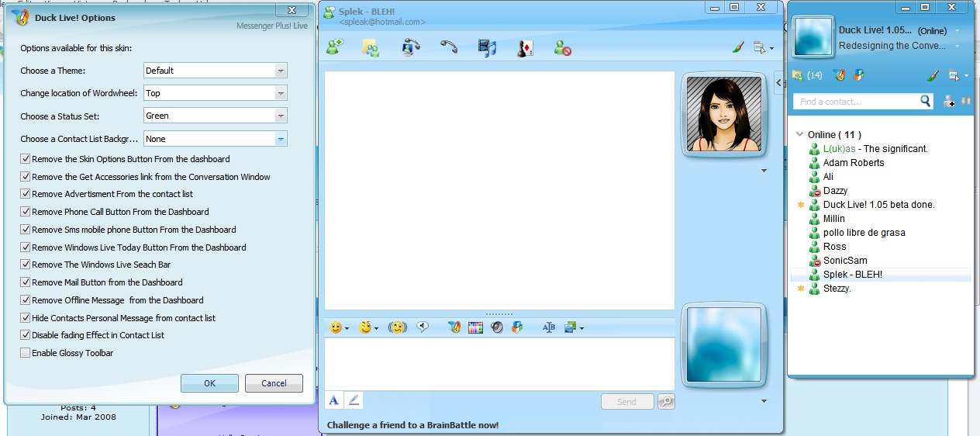This screenshot has height=436, width=980.
Task: Open color scheme paintbrush in contact list window
Action: click(x=933, y=75)
